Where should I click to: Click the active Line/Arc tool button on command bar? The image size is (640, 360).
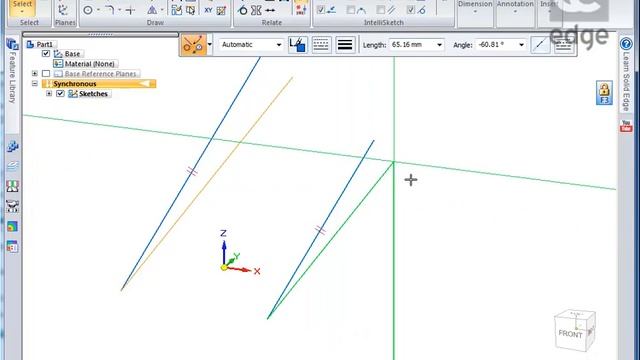pos(193,44)
